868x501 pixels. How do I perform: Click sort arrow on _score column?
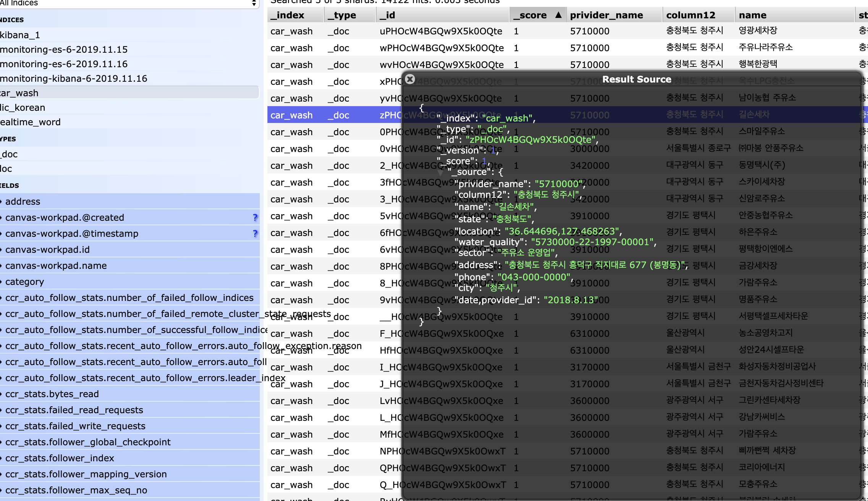point(558,15)
